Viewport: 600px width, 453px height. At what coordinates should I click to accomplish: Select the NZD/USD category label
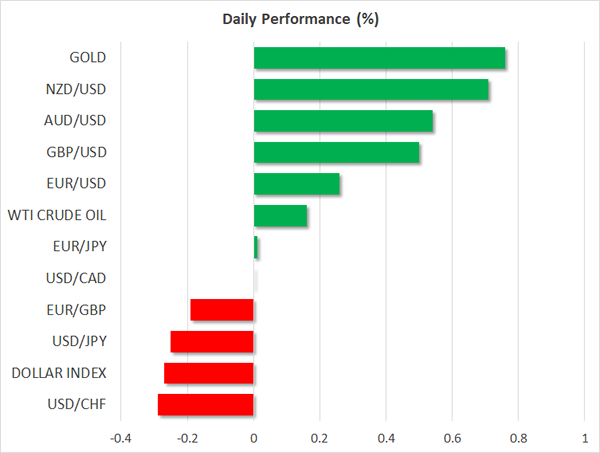click(76, 90)
